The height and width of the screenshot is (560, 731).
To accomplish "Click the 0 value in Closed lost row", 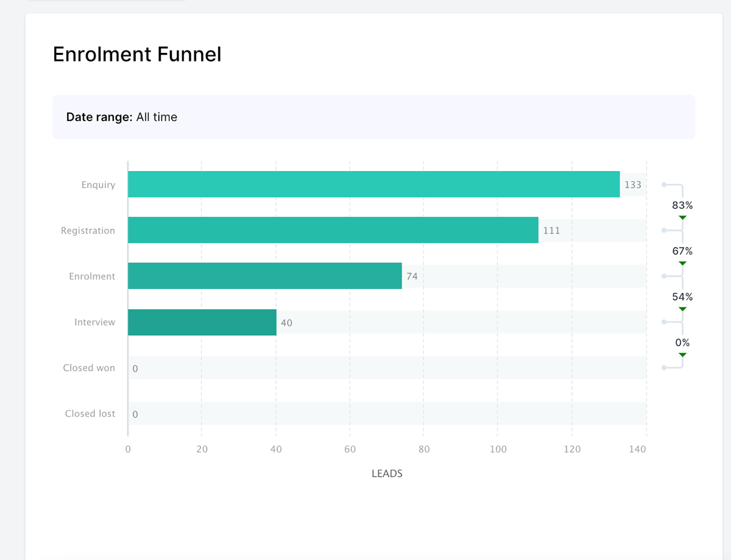I will pyautogui.click(x=135, y=414).
